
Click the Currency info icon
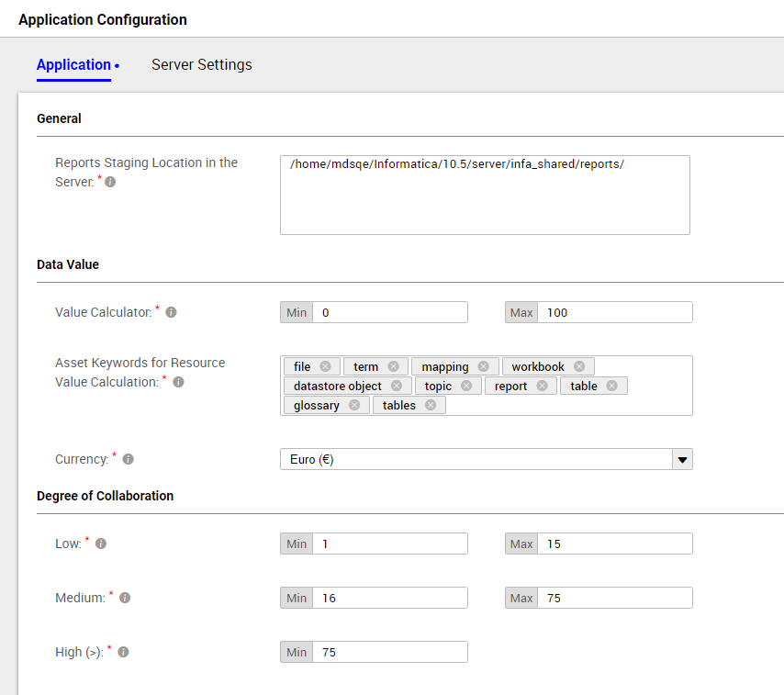pos(128,459)
